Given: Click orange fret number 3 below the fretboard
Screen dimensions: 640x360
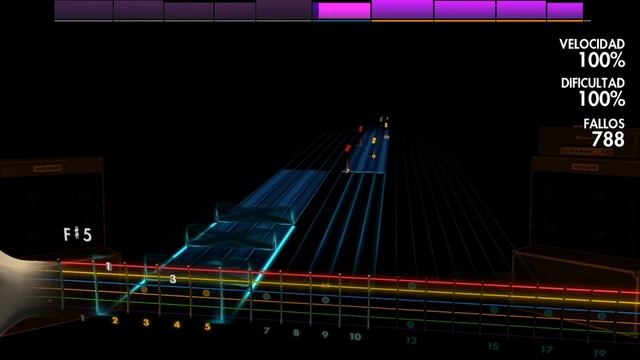Looking at the screenshot, I should point(146,322).
